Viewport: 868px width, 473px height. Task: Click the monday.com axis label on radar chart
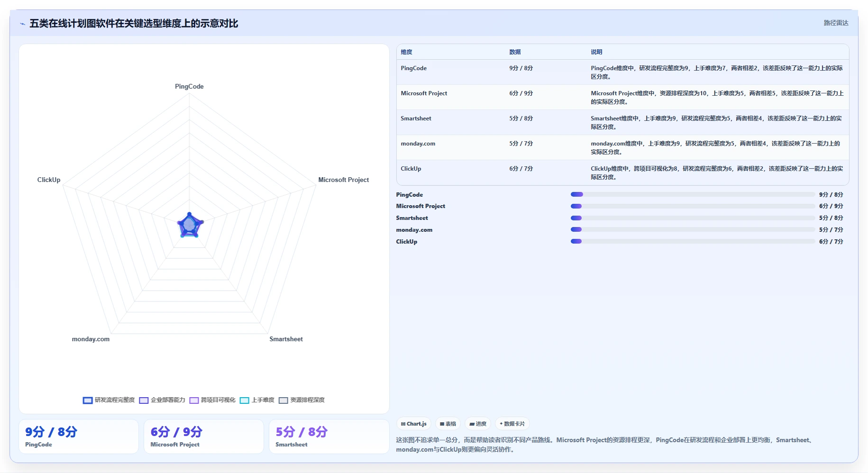[91, 339]
